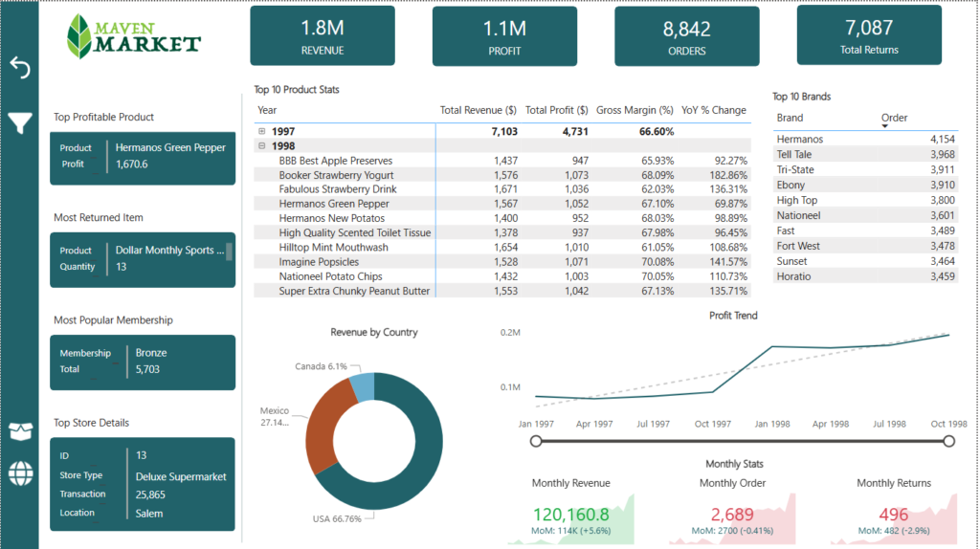The image size is (980, 549).
Task: Select the Fabulous Strawberry Drink row
Action: (501, 189)
